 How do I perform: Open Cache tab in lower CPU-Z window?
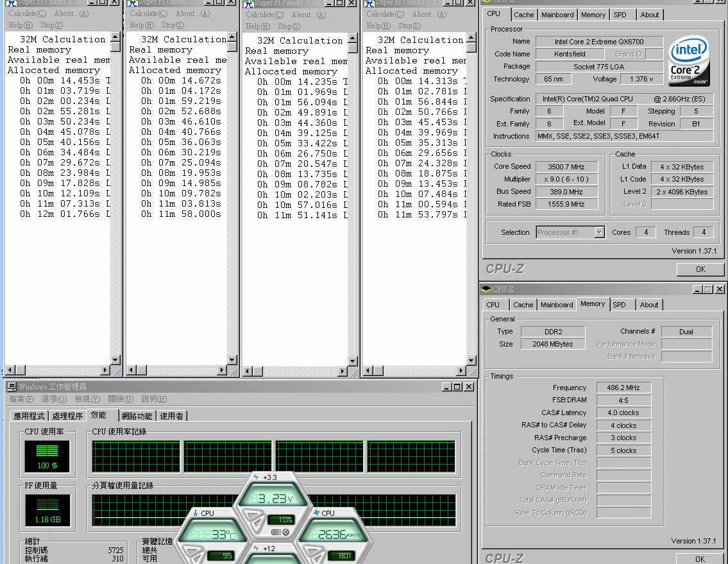click(523, 305)
